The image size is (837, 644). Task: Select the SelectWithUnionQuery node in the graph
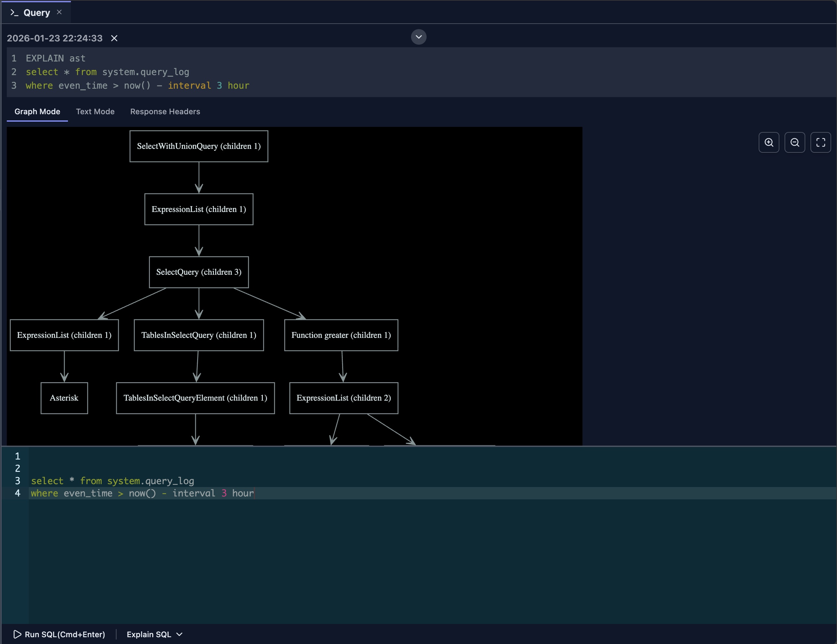tap(198, 146)
